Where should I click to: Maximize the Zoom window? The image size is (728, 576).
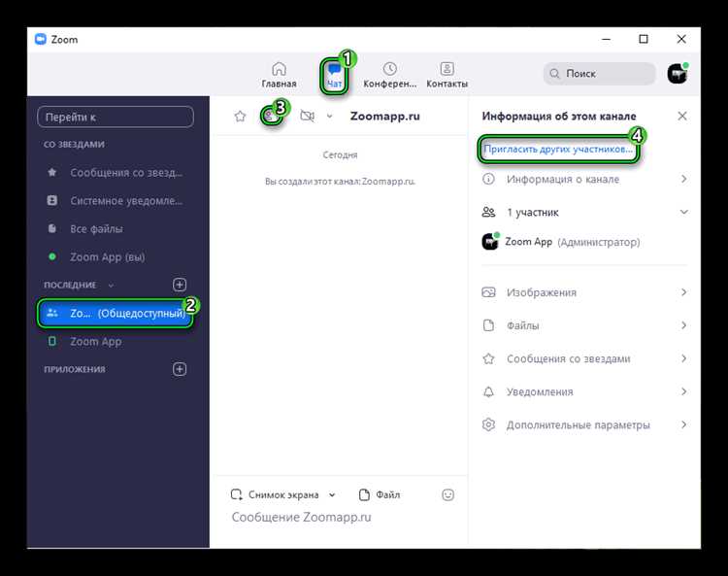[644, 40]
